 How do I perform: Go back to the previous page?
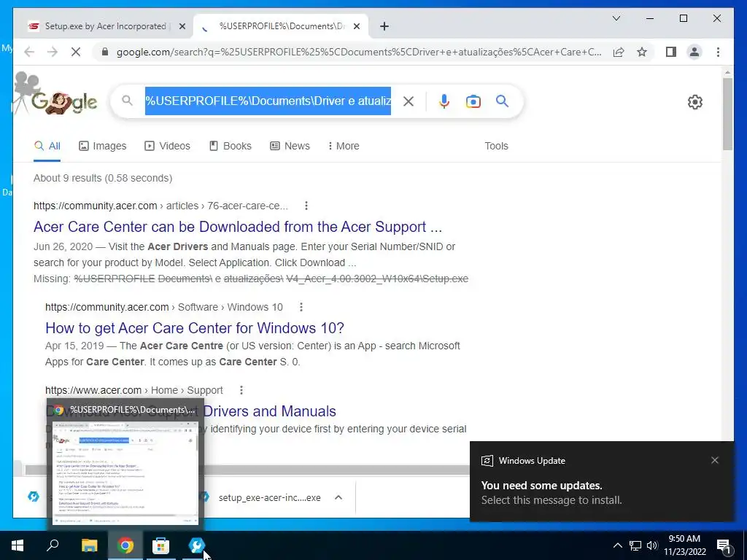click(x=29, y=52)
